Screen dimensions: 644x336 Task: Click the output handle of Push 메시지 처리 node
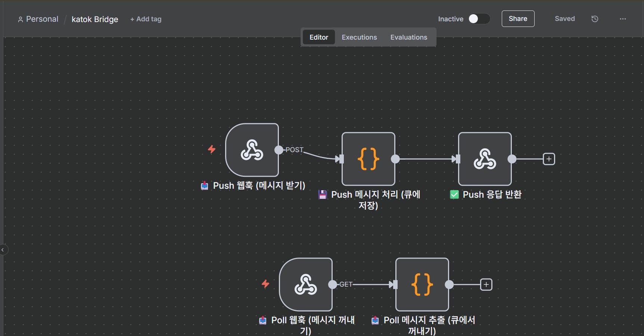395,159
